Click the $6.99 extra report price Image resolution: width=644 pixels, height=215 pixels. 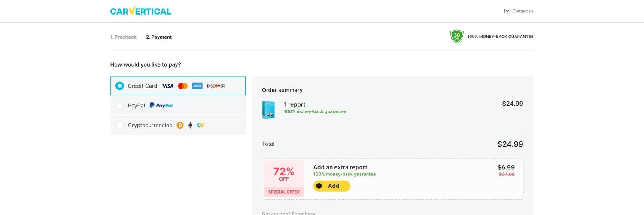pyautogui.click(x=506, y=168)
